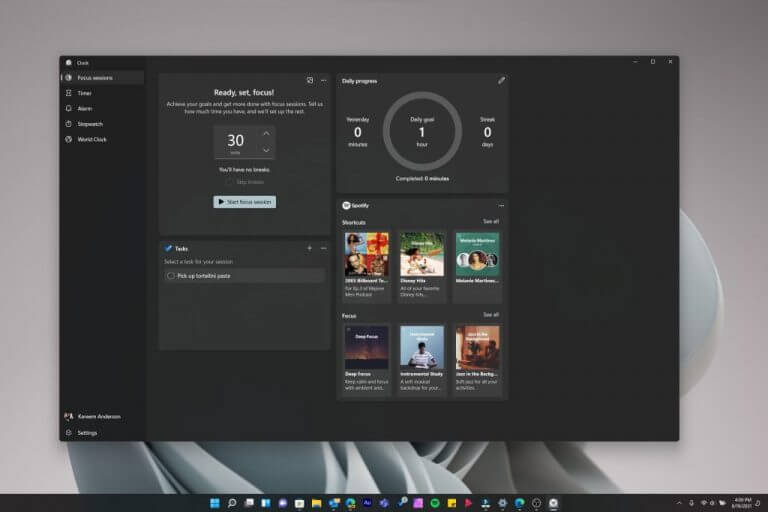This screenshot has height=512, width=768.
Task: Select the Deep Focus playlist
Action: pos(366,358)
